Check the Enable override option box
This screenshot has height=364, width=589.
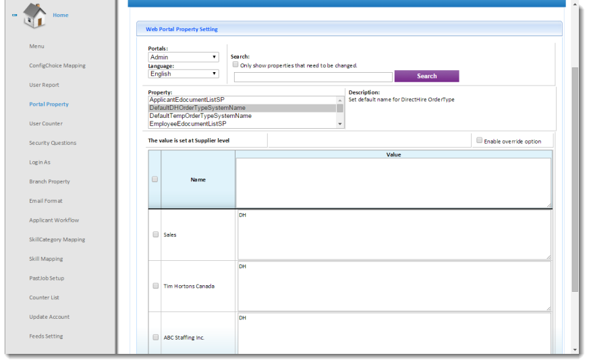click(479, 141)
